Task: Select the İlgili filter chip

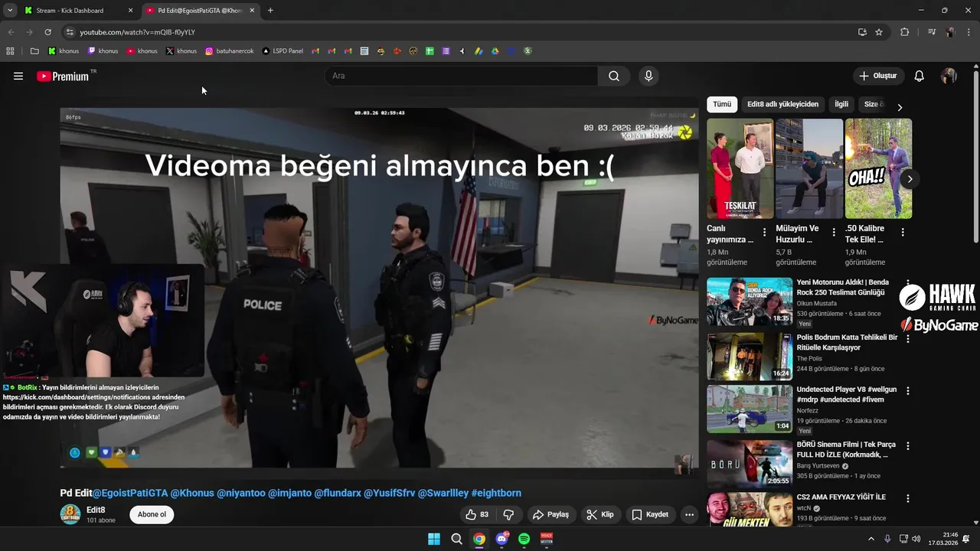Action: pos(841,104)
